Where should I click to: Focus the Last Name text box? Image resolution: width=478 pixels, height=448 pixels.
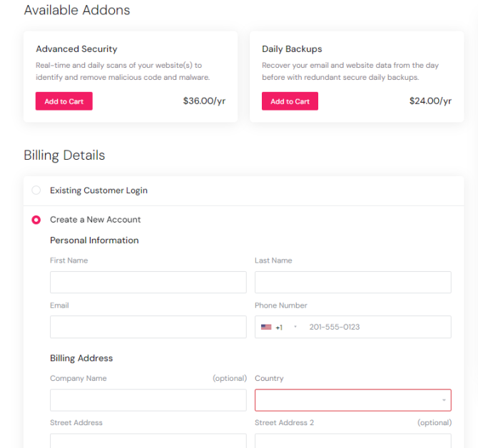tap(353, 282)
